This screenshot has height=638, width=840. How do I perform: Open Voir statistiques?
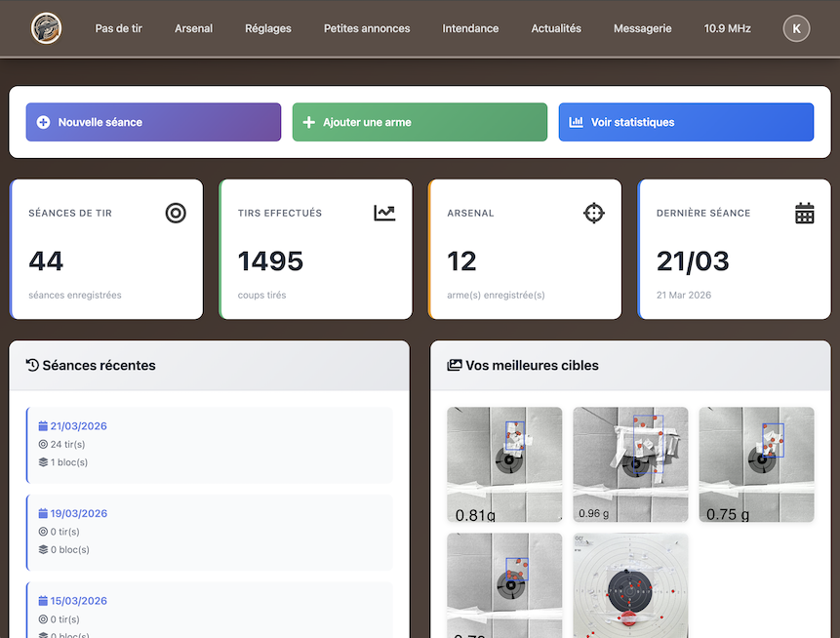pos(686,122)
